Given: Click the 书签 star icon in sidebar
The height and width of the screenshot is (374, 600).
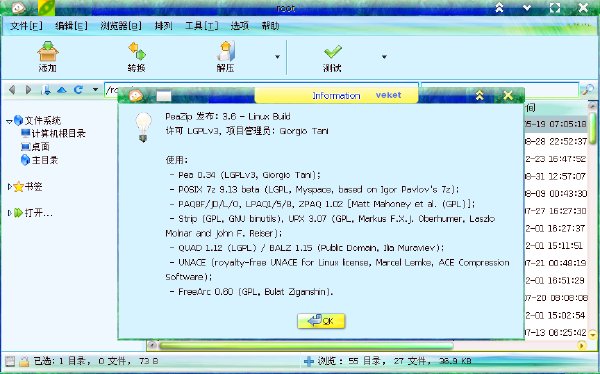Looking at the screenshot, I should point(19,187).
